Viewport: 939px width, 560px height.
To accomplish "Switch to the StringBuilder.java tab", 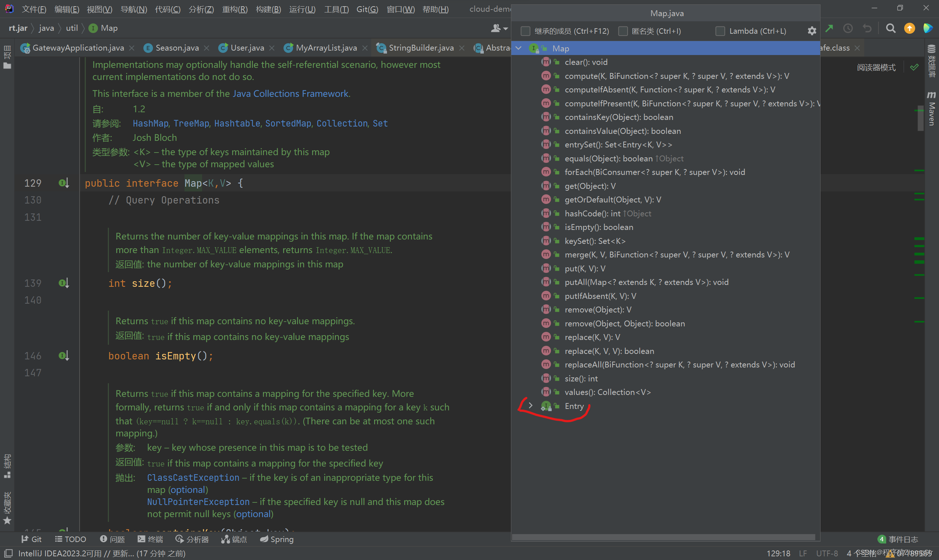I will tap(421, 48).
